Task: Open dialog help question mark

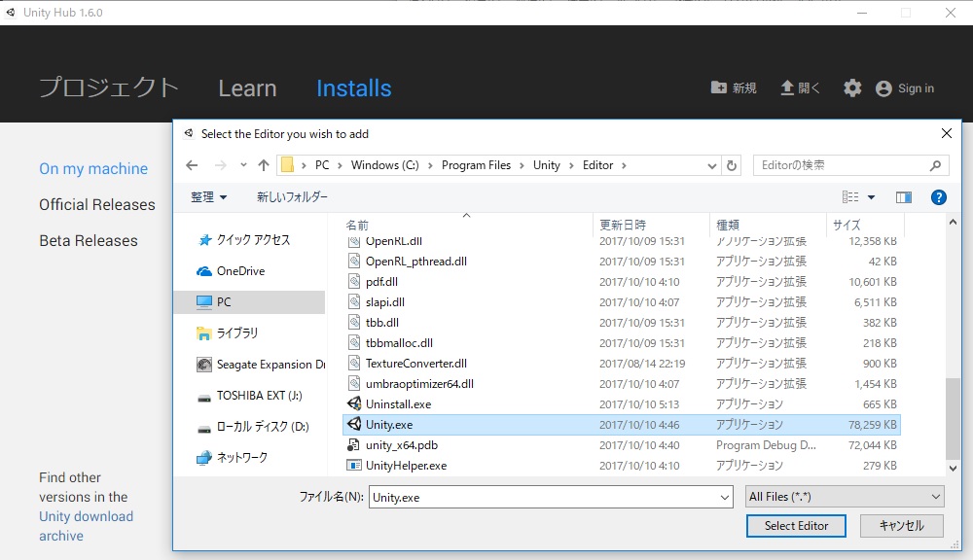Action: [x=938, y=197]
